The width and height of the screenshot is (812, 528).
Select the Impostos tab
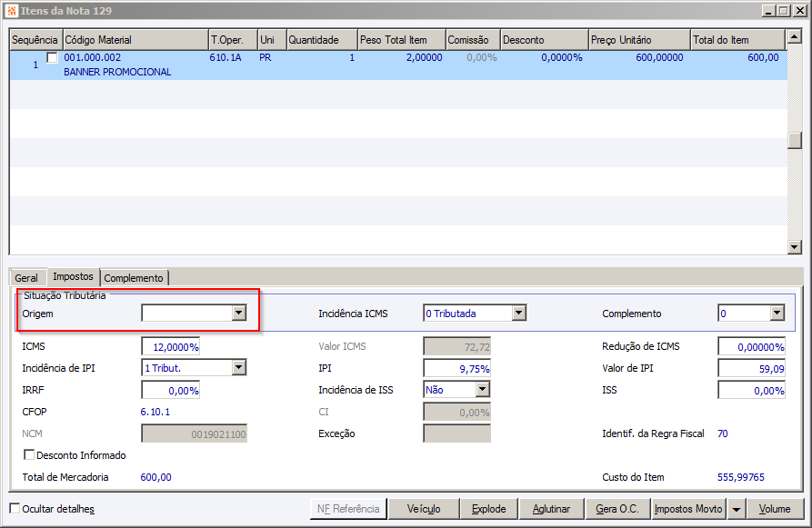pyautogui.click(x=73, y=277)
